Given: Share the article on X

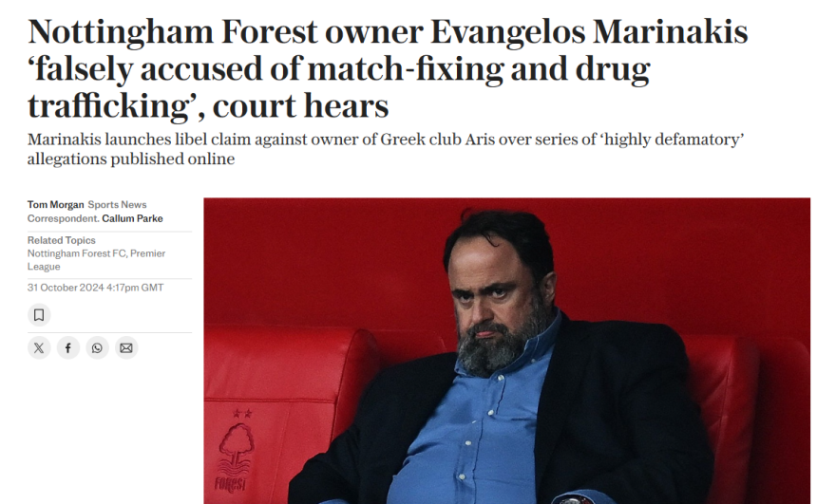Looking at the screenshot, I should (39, 348).
